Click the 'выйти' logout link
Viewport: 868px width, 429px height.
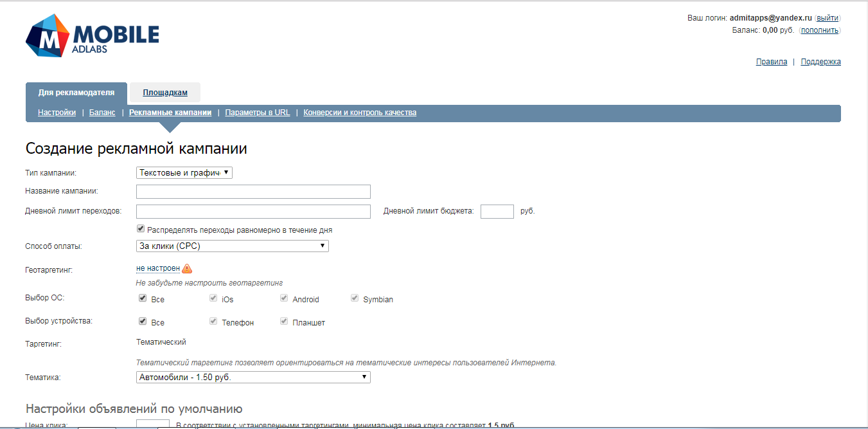828,18
